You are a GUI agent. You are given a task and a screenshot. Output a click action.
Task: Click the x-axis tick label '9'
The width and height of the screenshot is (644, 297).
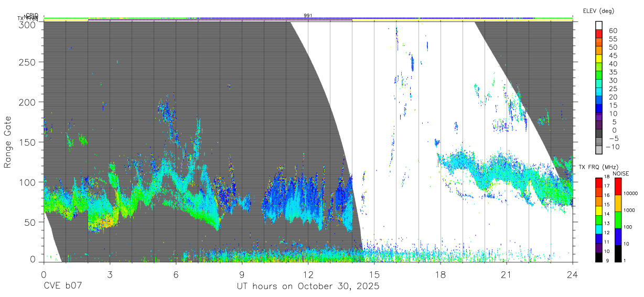[242, 274]
